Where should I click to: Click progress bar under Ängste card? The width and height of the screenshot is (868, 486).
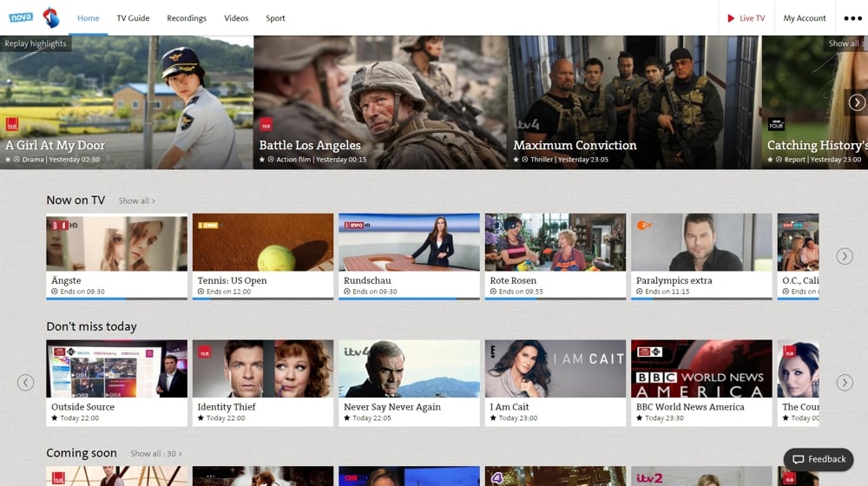(x=117, y=299)
